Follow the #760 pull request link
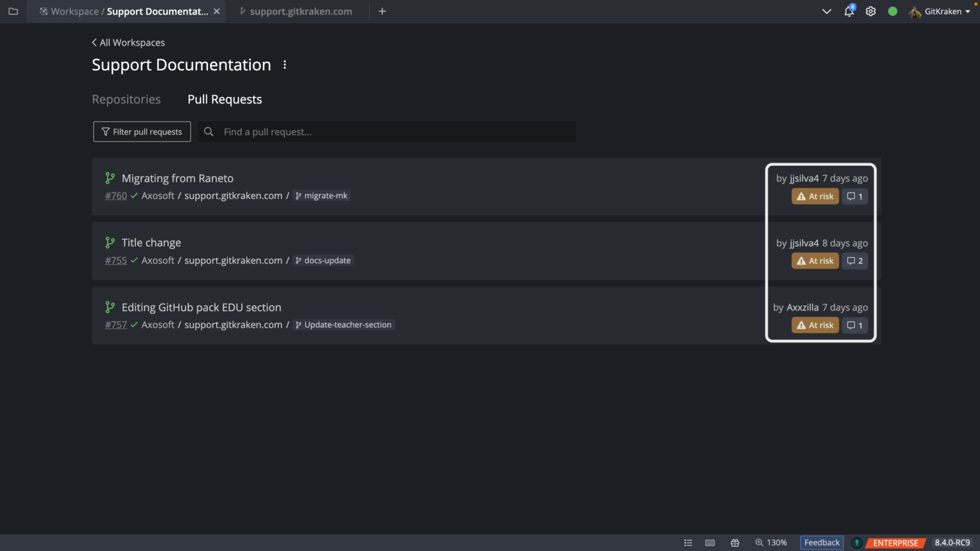Screen dimensions: 980x551 (115, 195)
